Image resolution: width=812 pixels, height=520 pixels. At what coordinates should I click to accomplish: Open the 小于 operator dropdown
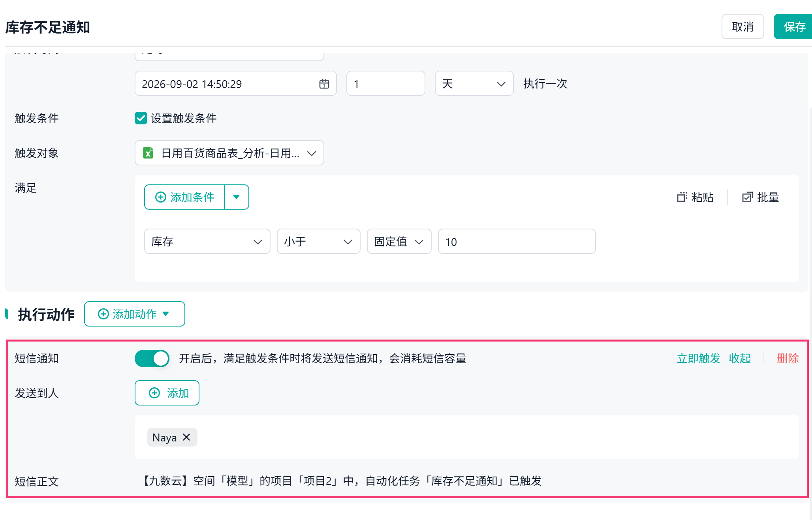click(319, 241)
